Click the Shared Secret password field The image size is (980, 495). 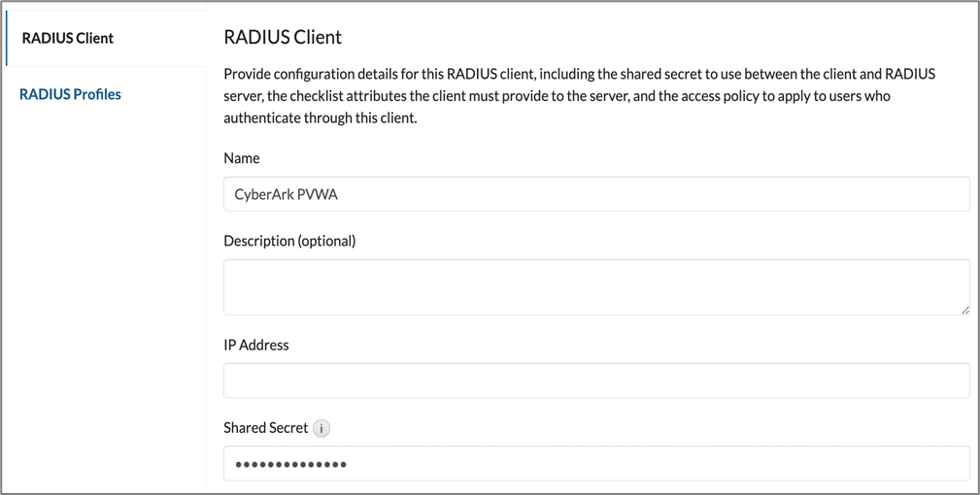click(x=596, y=464)
